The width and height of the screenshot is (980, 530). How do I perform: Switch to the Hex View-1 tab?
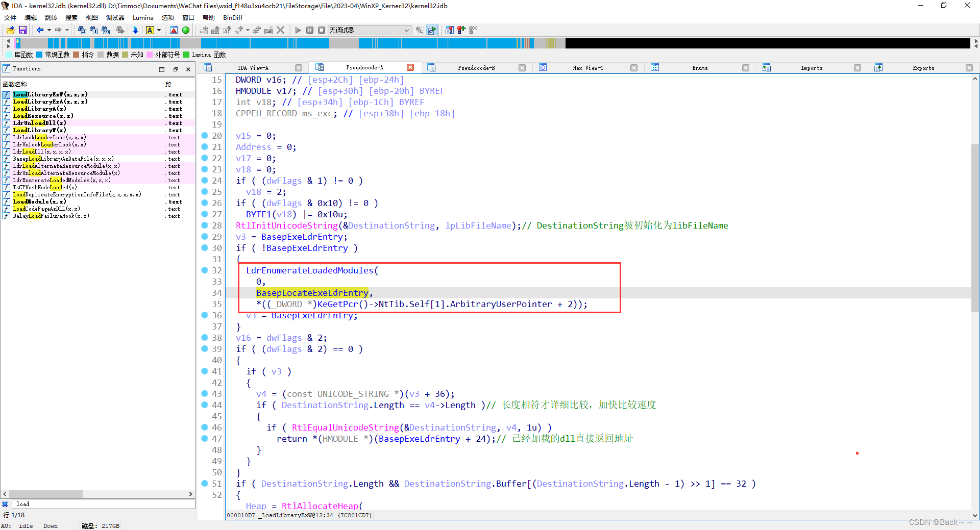click(x=588, y=68)
